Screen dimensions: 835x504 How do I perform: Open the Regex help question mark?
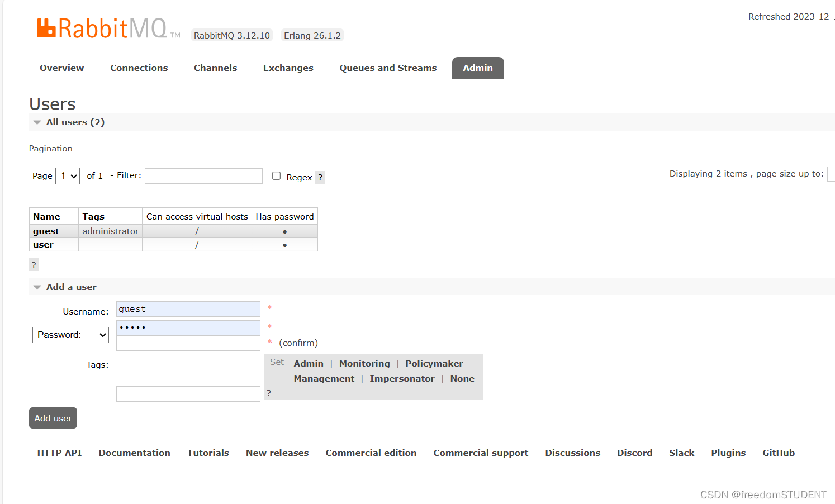320,177
